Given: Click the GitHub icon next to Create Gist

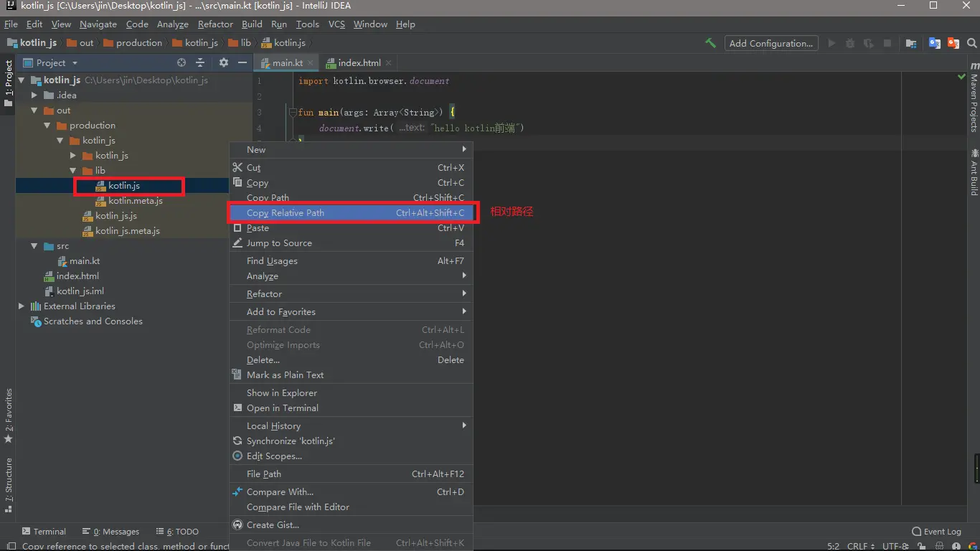Looking at the screenshot, I should tap(237, 524).
